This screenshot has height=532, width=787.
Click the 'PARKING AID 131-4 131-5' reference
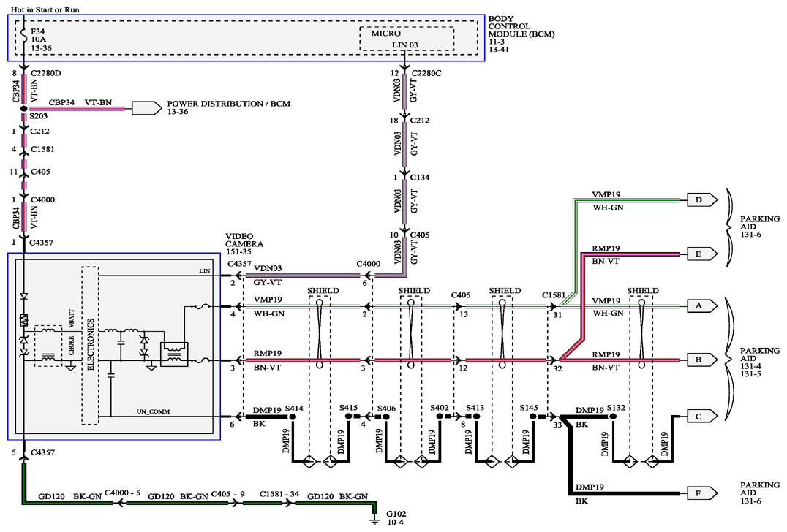(x=760, y=362)
